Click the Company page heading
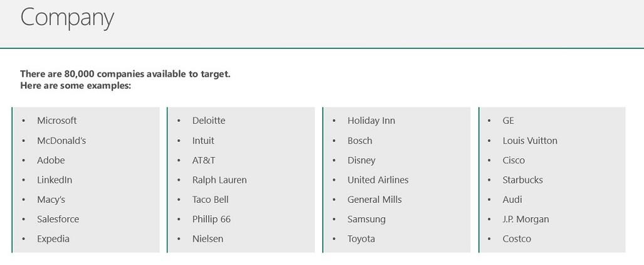 coord(67,18)
